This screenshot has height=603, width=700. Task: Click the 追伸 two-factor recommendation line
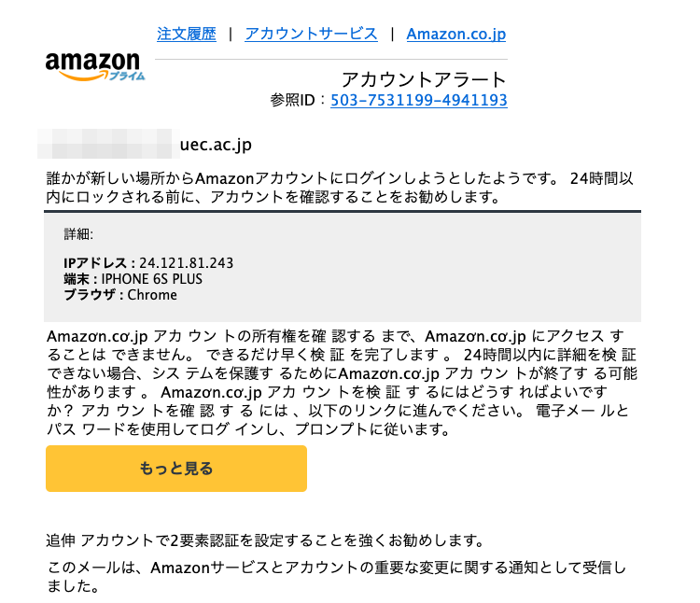pos(265,540)
